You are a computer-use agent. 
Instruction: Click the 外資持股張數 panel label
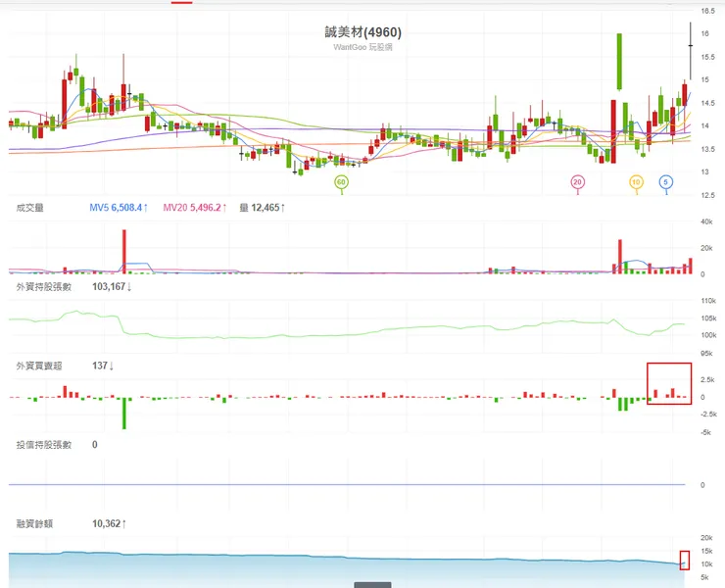click(44, 287)
